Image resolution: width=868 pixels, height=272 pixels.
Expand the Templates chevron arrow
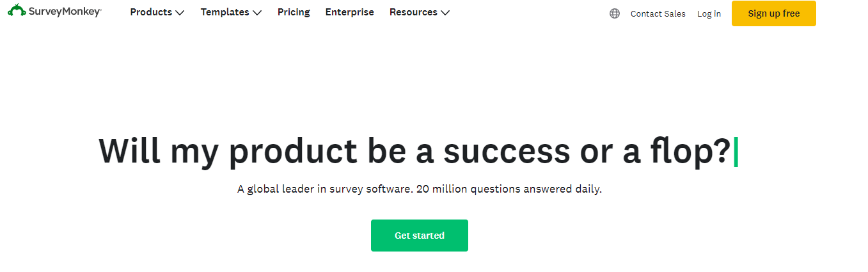257,13
